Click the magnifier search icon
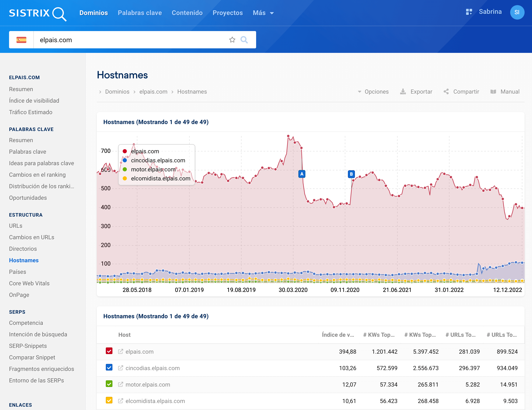This screenshot has width=532, height=410. (x=244, y=40)
